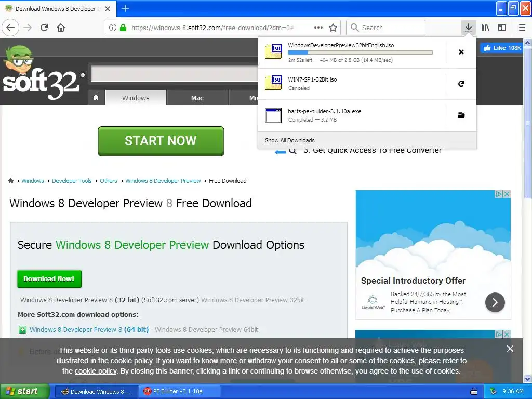Image resolution: width=532 pixels, height=399 pixels.
Task: Open page actions three-dot menu
Action: [x=318, y=28]
